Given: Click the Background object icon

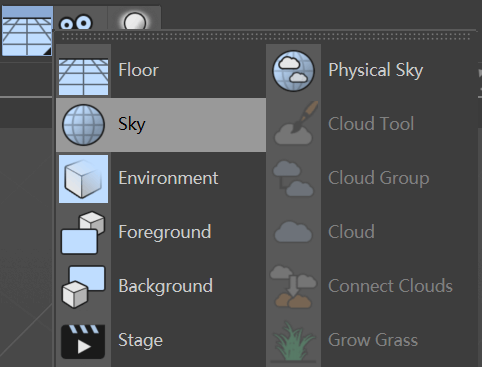Looking at the screenshot, I should (x=83, y=287).
